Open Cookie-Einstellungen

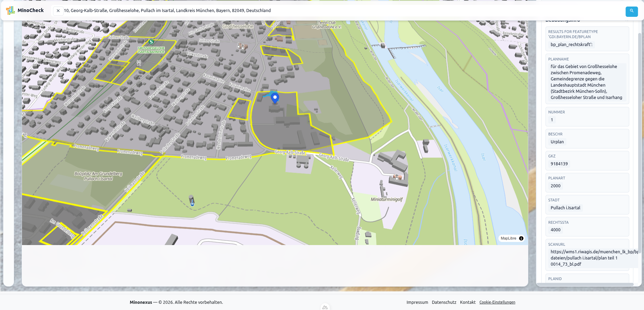pyautogui.click(x=497, y=302)
